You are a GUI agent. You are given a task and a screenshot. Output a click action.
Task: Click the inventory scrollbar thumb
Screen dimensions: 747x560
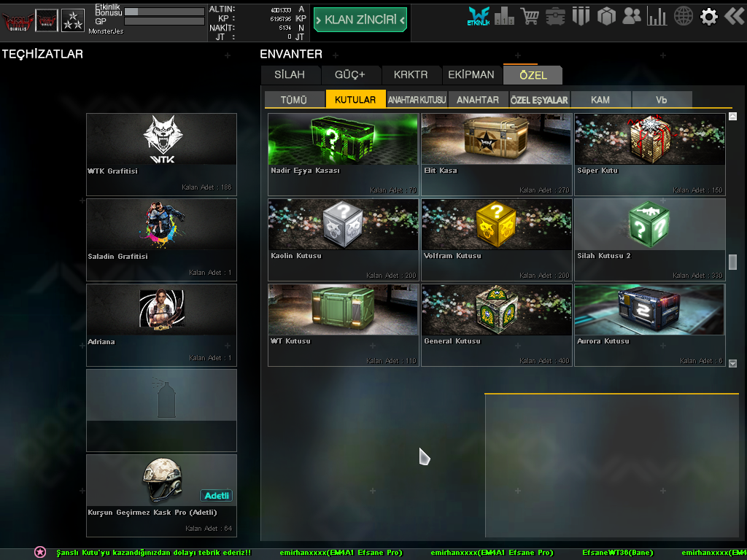click(732, 262)
